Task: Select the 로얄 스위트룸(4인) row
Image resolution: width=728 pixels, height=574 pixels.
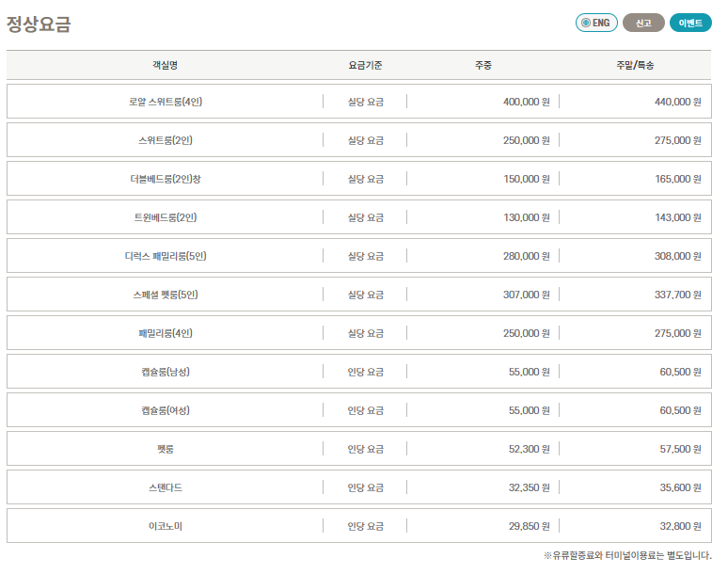Action: click(x=359, y=102)
